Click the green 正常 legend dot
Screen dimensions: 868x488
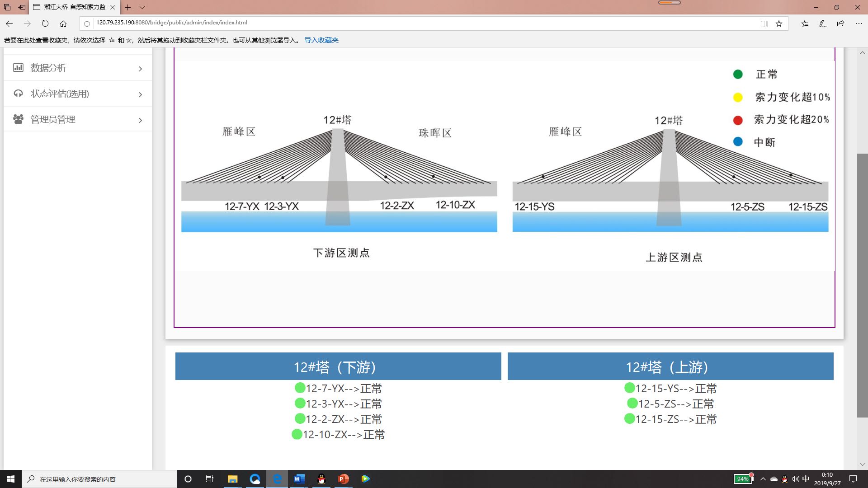(x=738, y=74)
